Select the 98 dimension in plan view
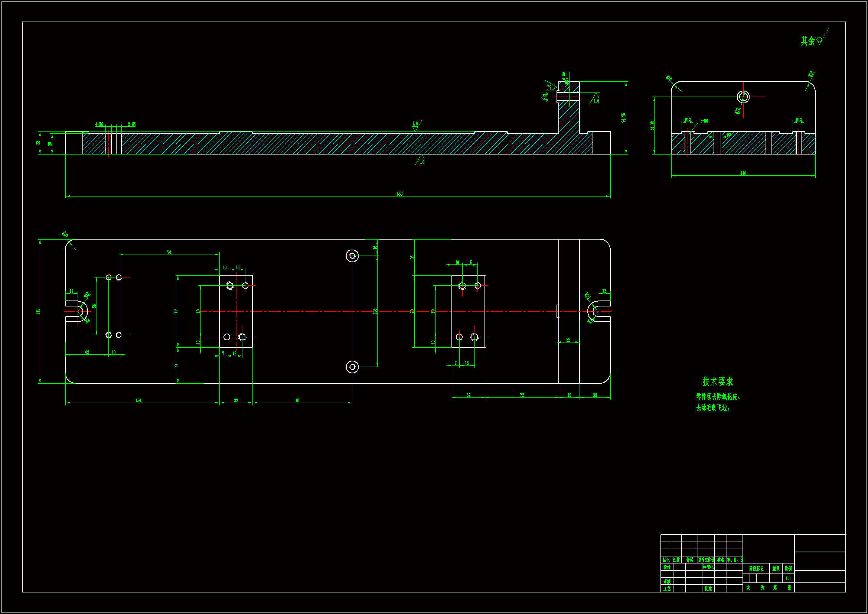Screen dimensions: 868x614 point(169,251)
